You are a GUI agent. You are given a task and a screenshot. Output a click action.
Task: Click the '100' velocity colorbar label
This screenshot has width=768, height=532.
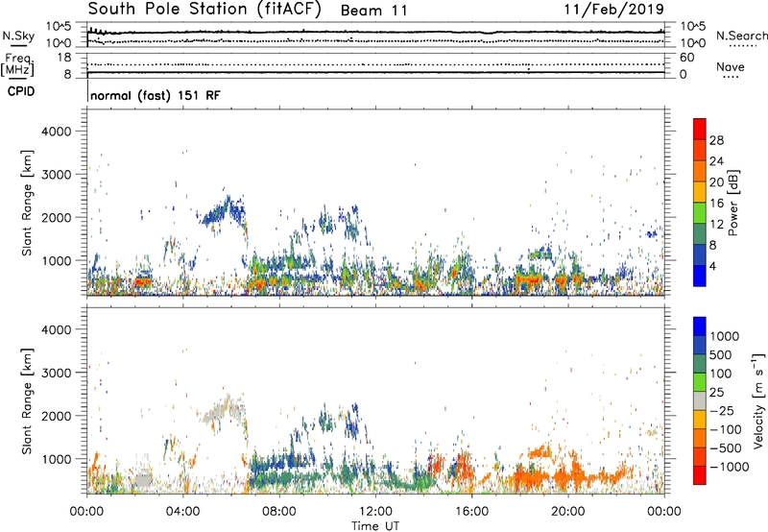[721, 374]
